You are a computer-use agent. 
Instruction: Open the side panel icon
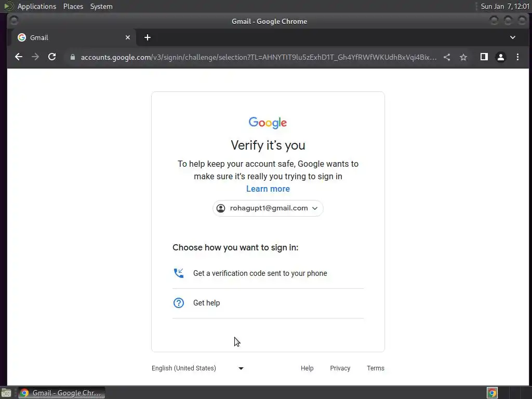[x=484, y=57]
